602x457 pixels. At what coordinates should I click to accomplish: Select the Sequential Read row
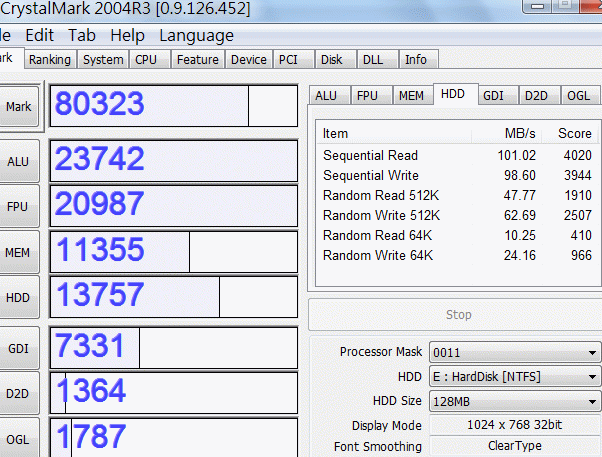pyautogui.click(x=457, y=155)
